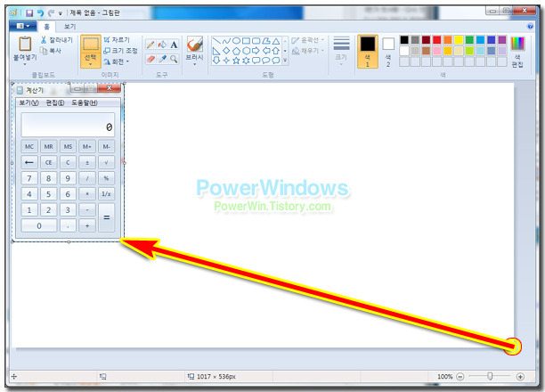The width and height of the screenshot is (545, 392).
Task: Open the quick access toolbar customize arrow
Action: coord(61,13)
